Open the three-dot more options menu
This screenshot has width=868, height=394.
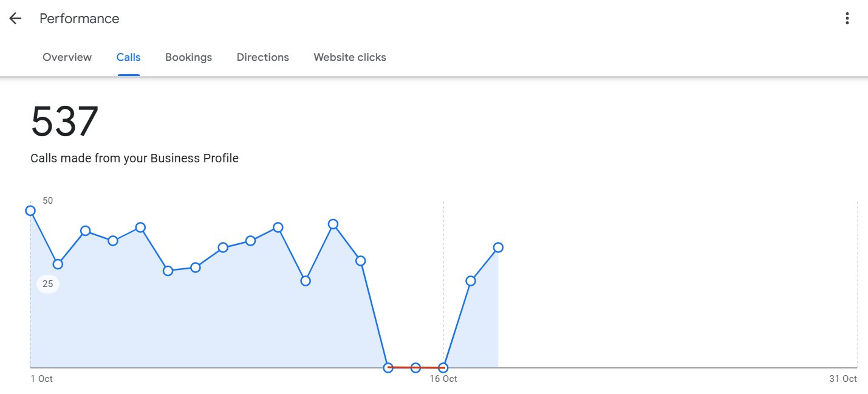pyautogui.click(x=847, y=18)
